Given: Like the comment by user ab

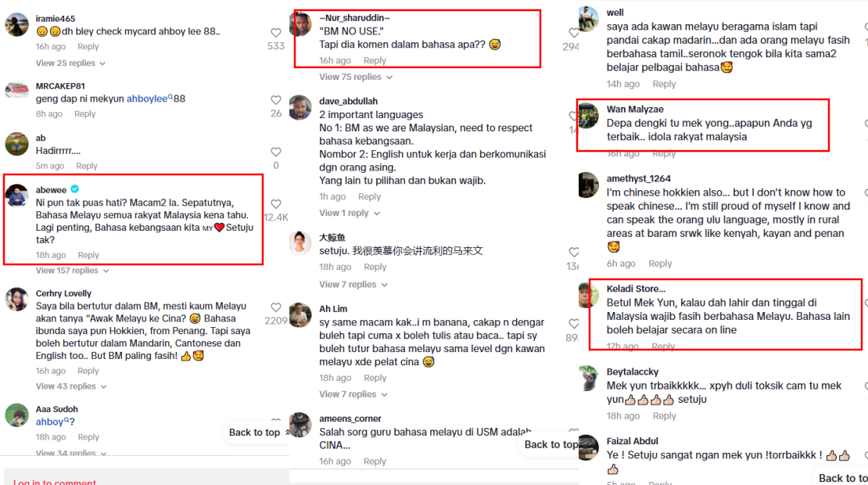Looking at the screenshot, I should click(x=276, y=153).
